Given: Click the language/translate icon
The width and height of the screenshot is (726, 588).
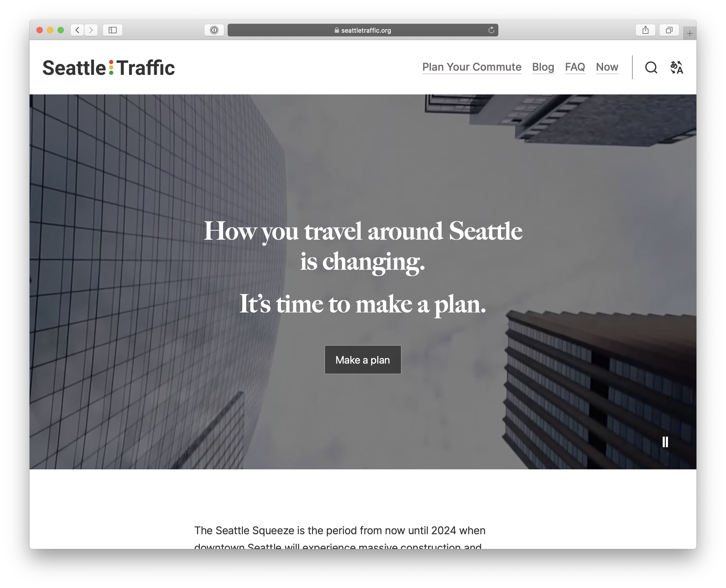Looking at the screenshot, I should click(677, 67).
